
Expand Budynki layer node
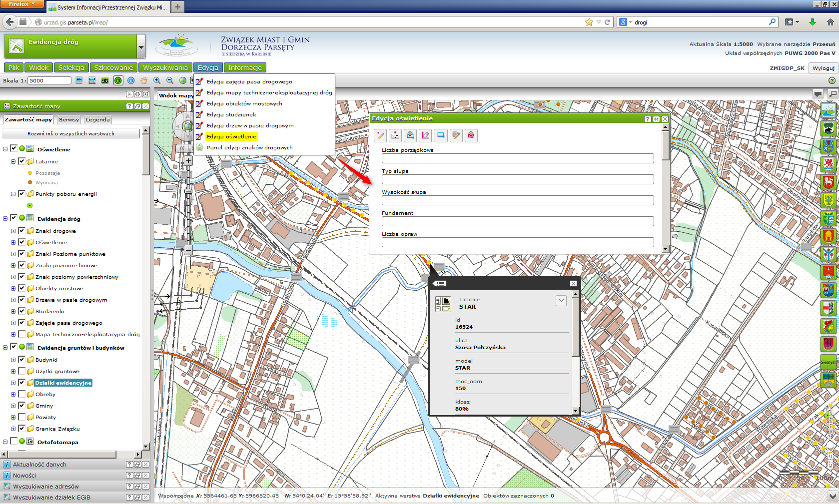point(13,360)
